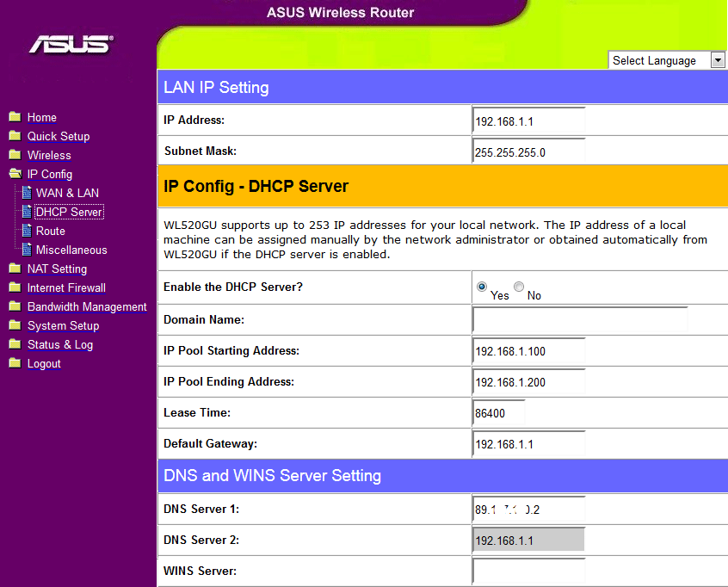
Task: Open the Status & Log menu
Action: point(60,345)
